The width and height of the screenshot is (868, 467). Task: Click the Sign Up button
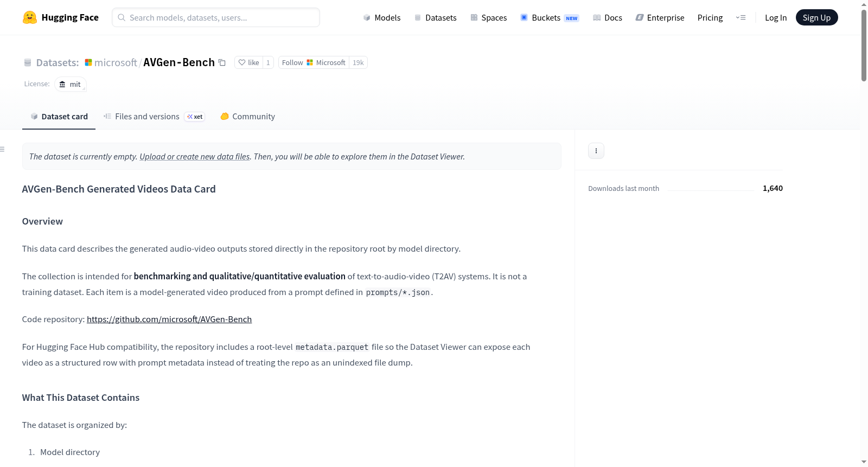[816, 17]
